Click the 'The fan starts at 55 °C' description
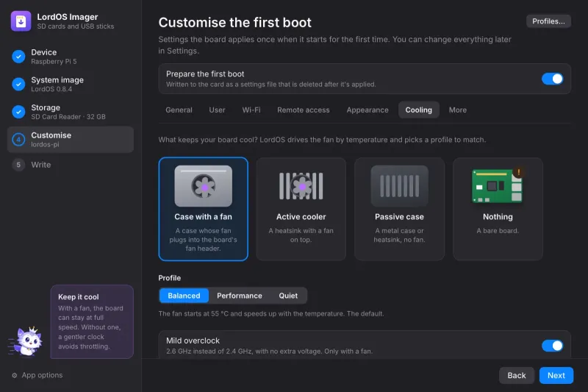 pyautogui.click(x=271, y=313)
